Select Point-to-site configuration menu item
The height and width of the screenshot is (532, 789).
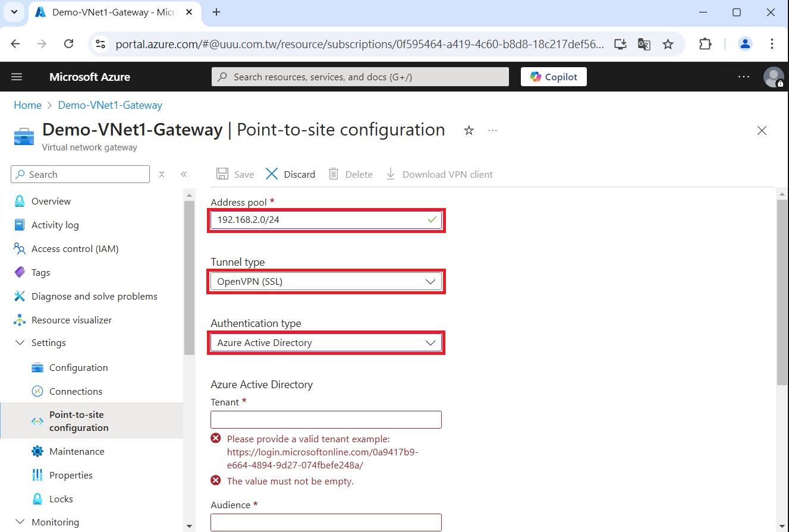tap(92, 421)
